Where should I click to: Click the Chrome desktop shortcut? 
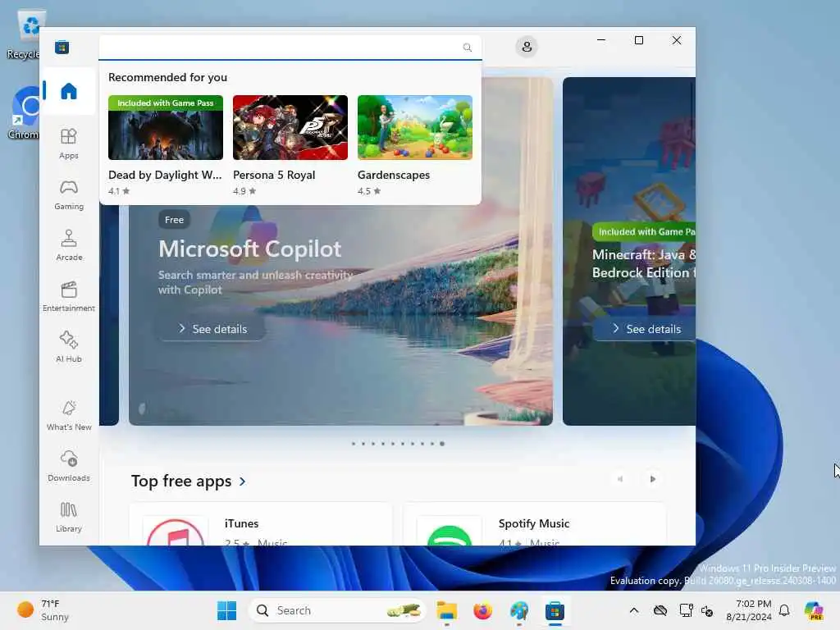point(25,113)
